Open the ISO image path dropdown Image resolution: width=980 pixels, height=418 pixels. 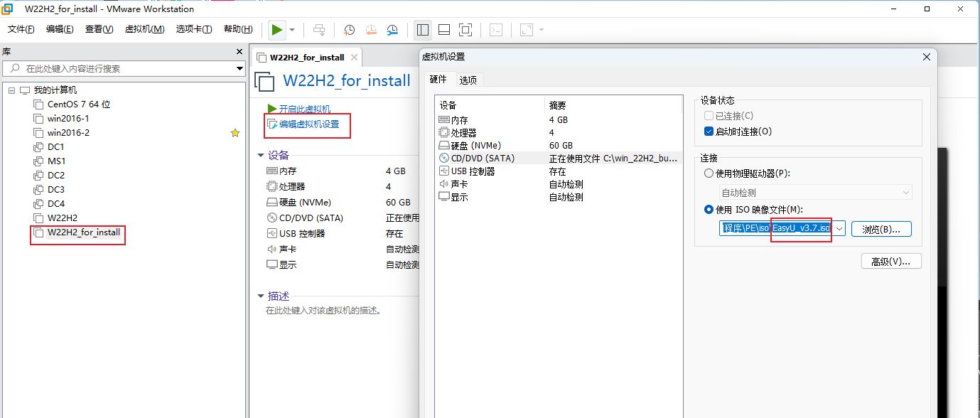pyautogui.click(x=839, y=229)
